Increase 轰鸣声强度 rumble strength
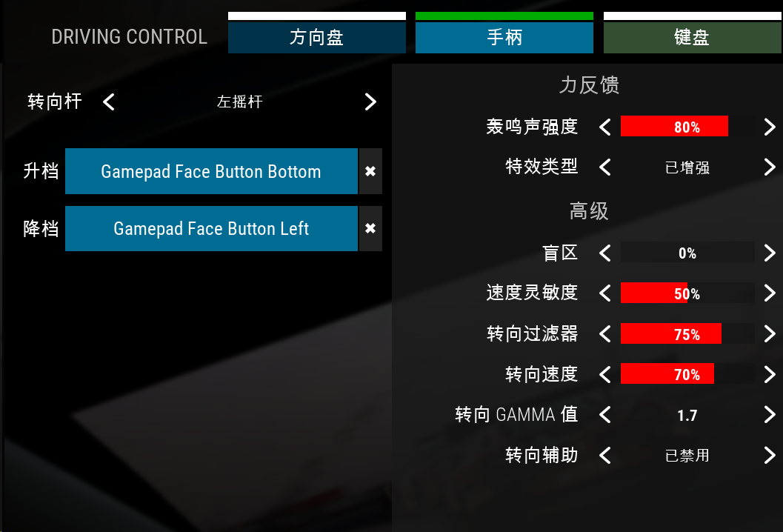 click(x=770, y=127)
